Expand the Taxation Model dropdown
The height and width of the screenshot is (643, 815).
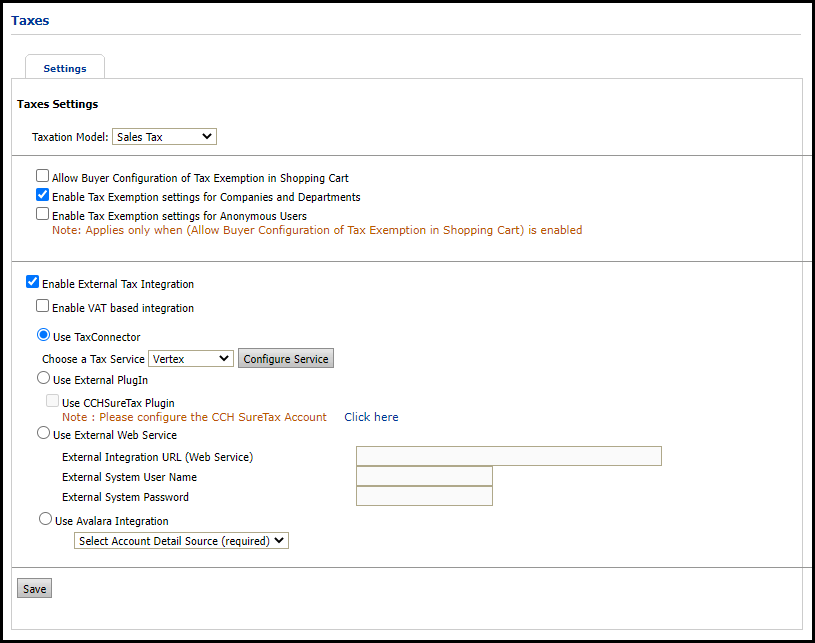tap(164, 137)
